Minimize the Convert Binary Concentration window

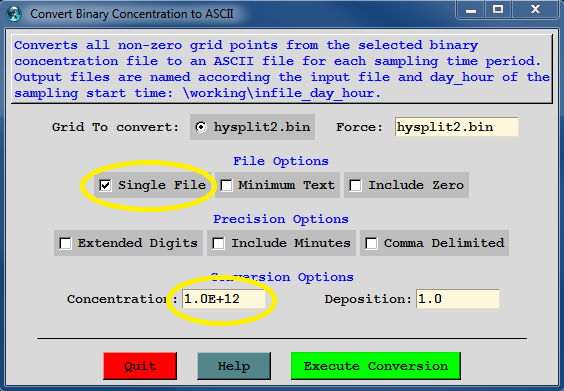click(471, 10)
